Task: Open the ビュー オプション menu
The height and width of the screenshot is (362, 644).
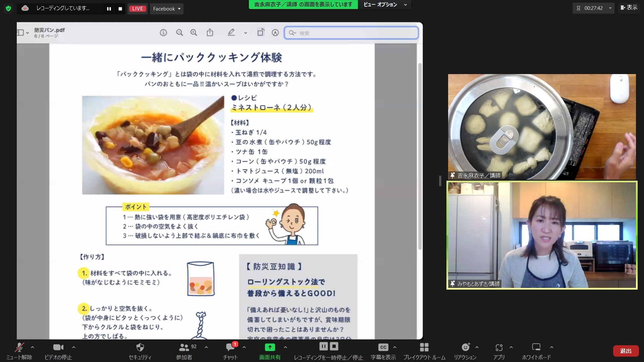Action: pyautogui.click(x=385, y=4)
